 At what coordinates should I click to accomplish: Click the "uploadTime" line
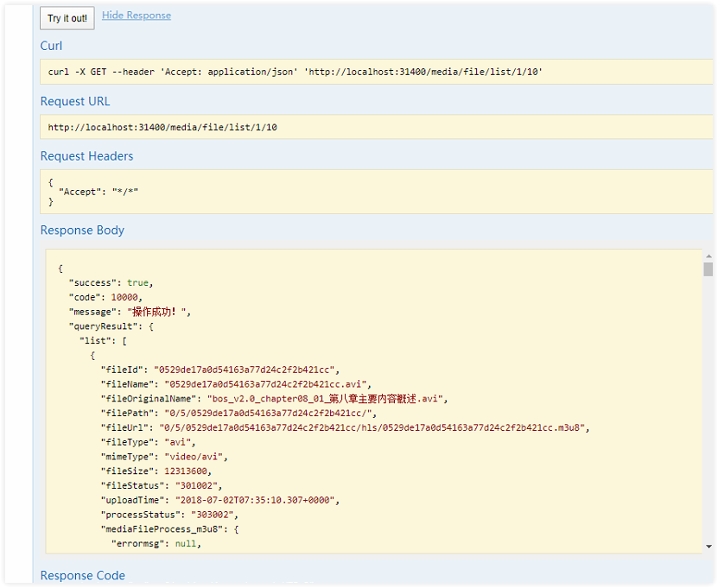click(x=220, y=500)
